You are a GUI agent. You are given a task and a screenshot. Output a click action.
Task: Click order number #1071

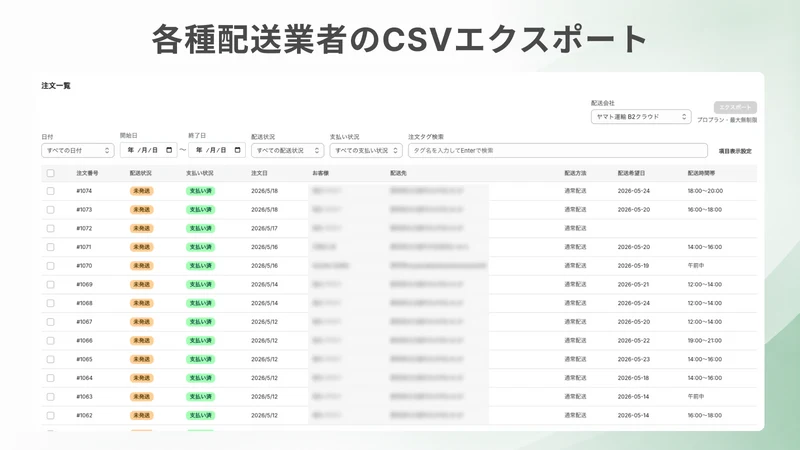[x=84, y=247]
